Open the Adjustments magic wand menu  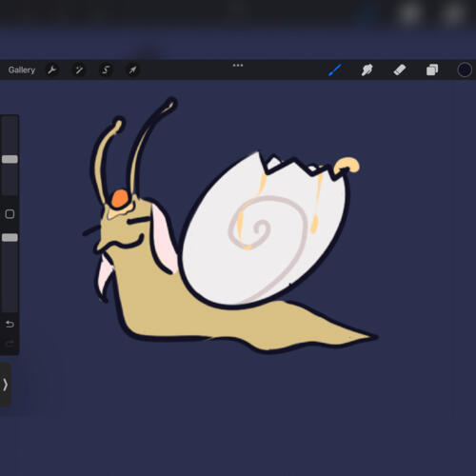click(x=79, y=69)
